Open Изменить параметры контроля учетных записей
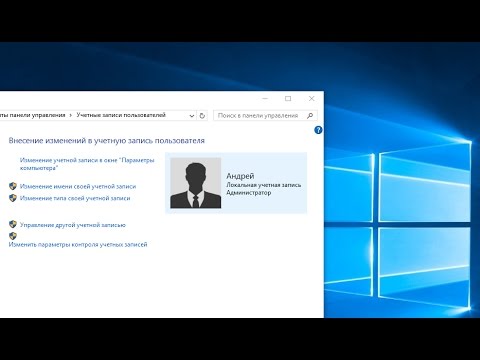This screenshot has height=360, width=480. coord(78,244)
